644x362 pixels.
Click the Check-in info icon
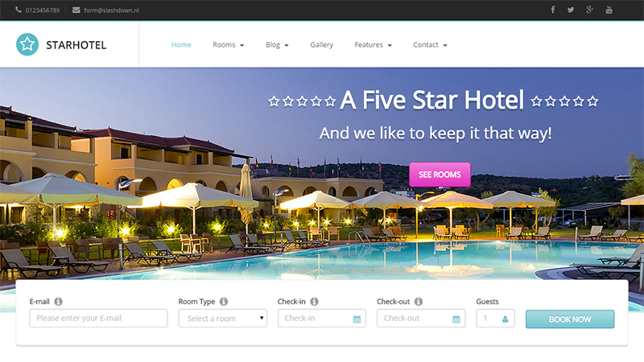point(314,302)
